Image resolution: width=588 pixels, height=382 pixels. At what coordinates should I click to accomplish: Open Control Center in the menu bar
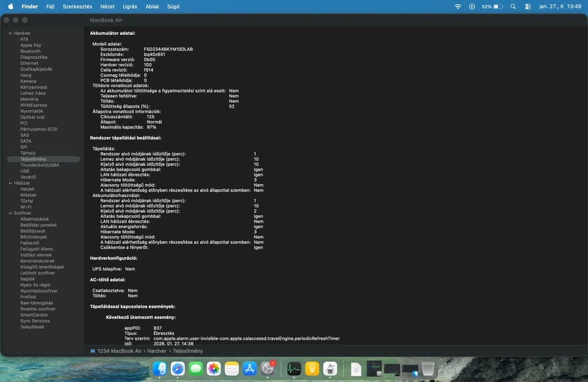528,6
